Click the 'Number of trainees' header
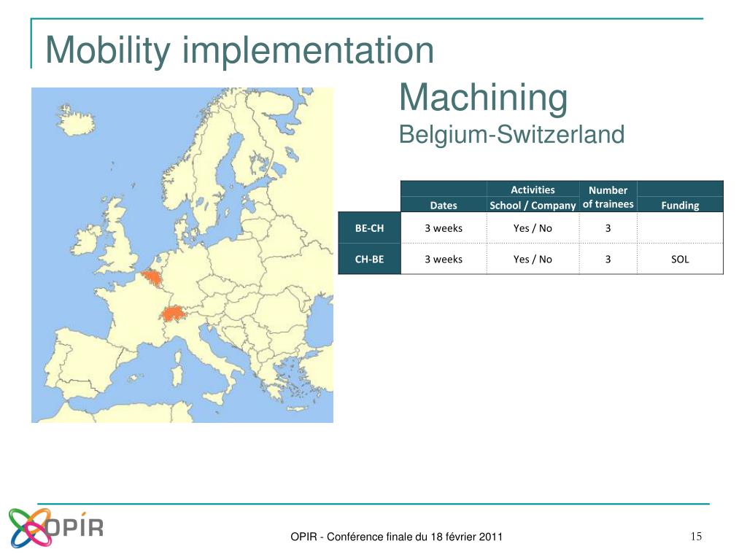 608,197
